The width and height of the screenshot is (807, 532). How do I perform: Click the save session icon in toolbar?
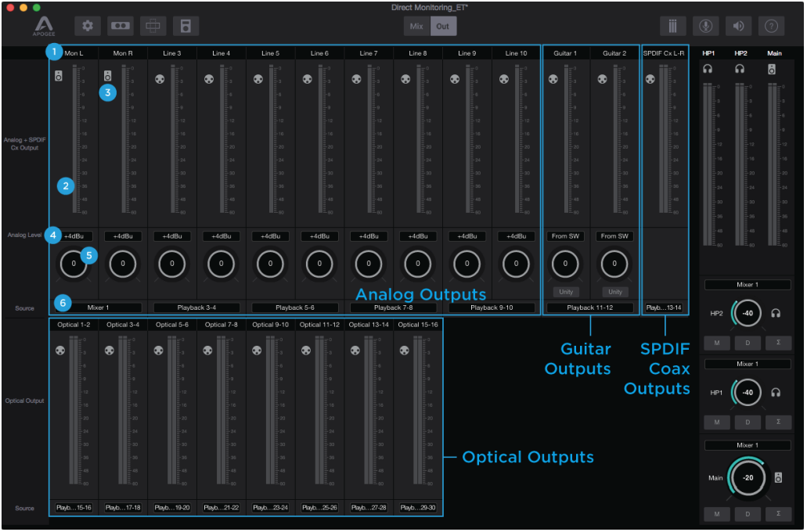tap(185, 25)
